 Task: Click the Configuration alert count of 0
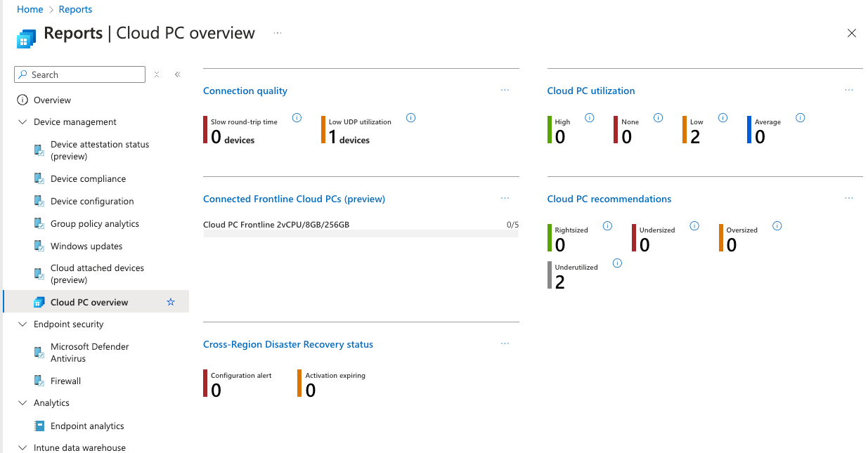coord(216,390)
